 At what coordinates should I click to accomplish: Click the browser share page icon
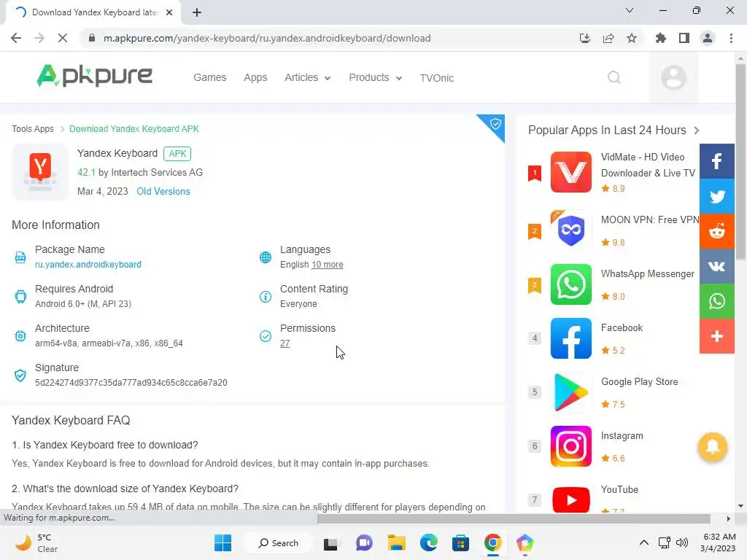coord(608,38)
